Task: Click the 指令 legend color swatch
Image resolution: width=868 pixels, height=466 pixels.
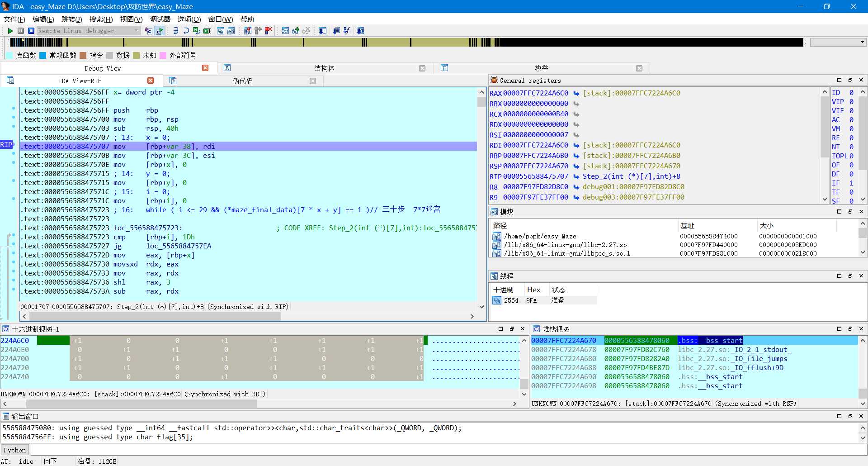Action: [x=83, y=55]
